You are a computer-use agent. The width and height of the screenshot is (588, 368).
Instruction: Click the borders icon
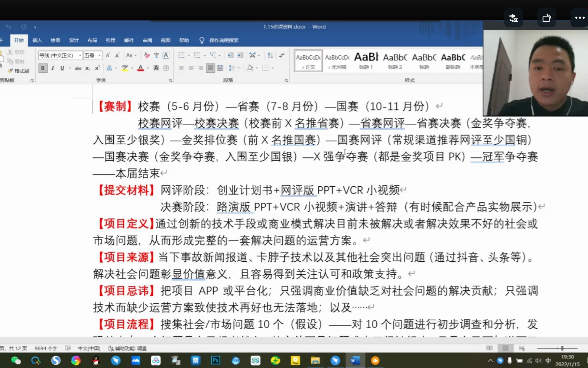click(265, 68)
